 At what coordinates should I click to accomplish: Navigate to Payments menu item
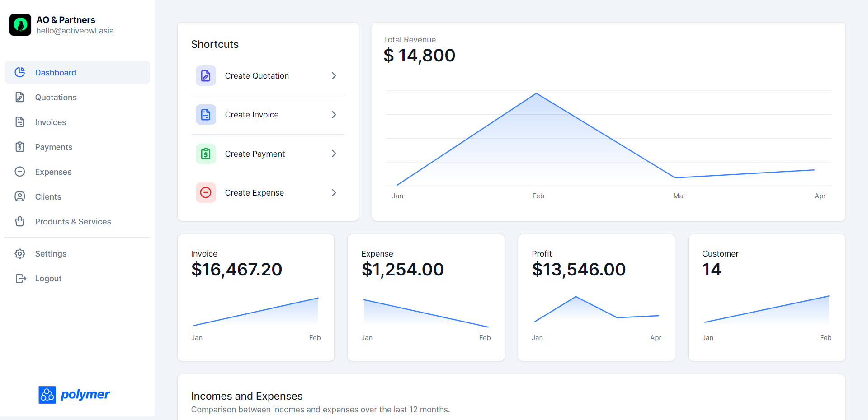pos(77,147)
